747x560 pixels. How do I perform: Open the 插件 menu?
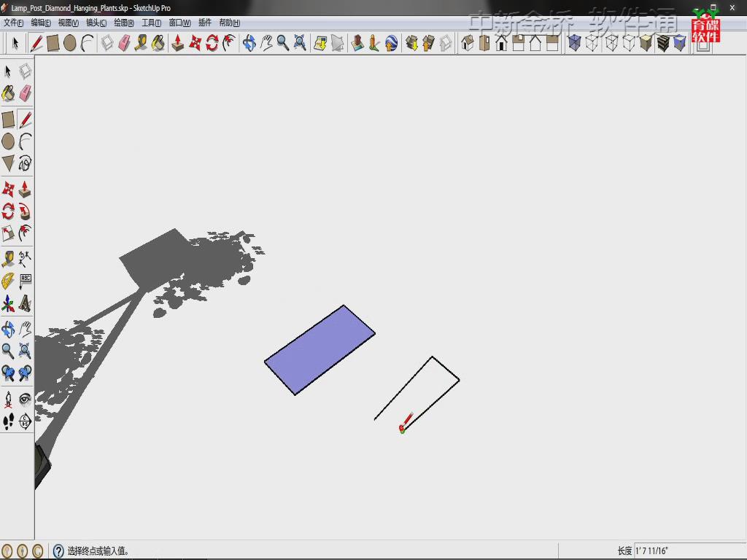click(205, 23)
